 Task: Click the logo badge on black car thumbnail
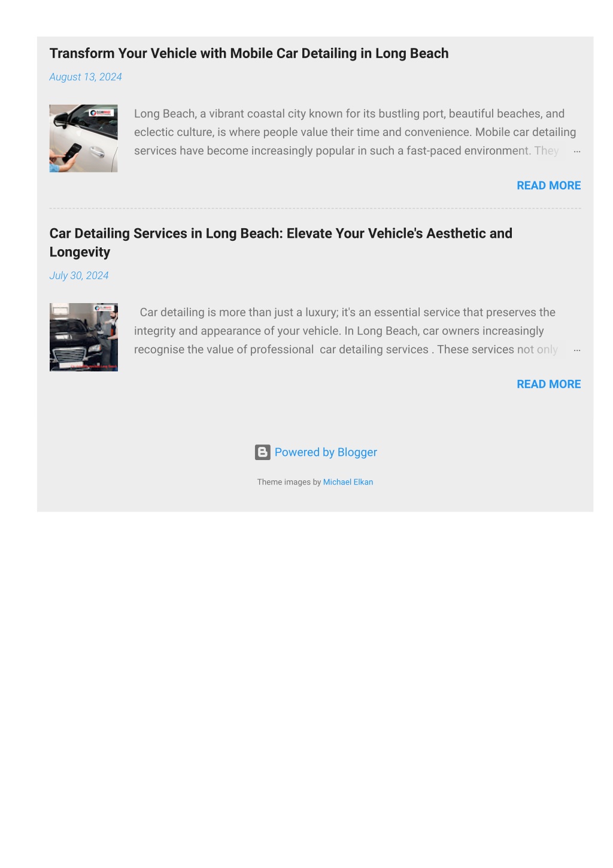click(x=103, y=308)
